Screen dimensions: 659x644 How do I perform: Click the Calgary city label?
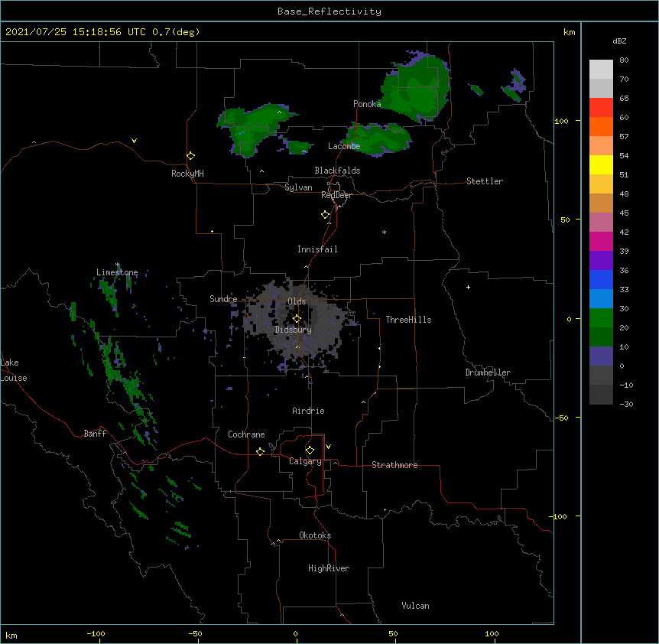coord(306,461)
